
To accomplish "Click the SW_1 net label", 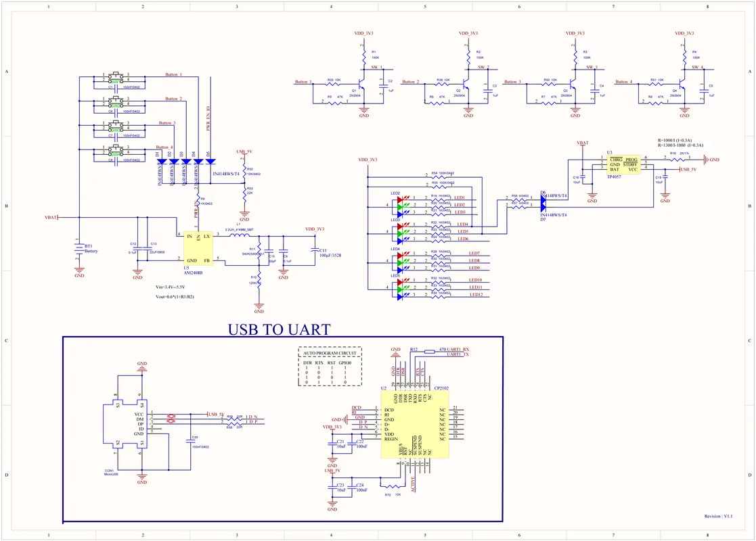I will click(x=376, y=68).
